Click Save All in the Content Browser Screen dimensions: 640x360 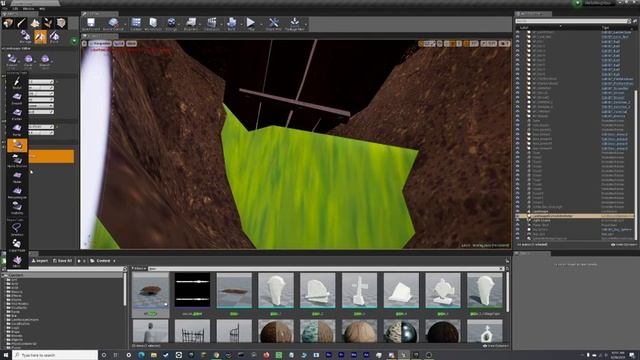point(62,260)
